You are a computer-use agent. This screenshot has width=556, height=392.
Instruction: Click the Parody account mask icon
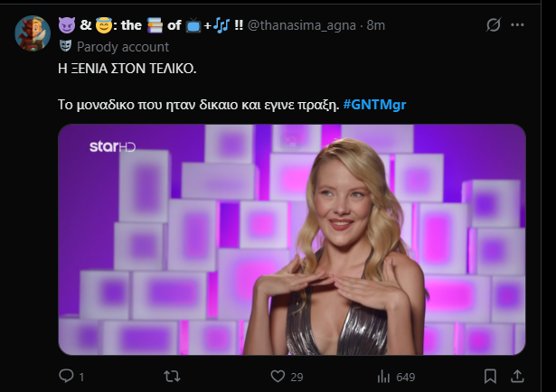click(x=65, y=46)
